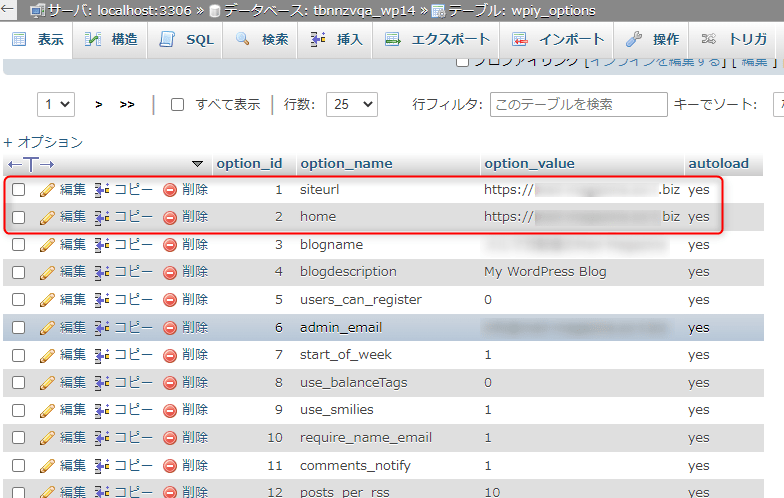This screenshot has height=498, width=784.
Task: Click the red delete icon for use_smilies row
Action: pos(170,410)
